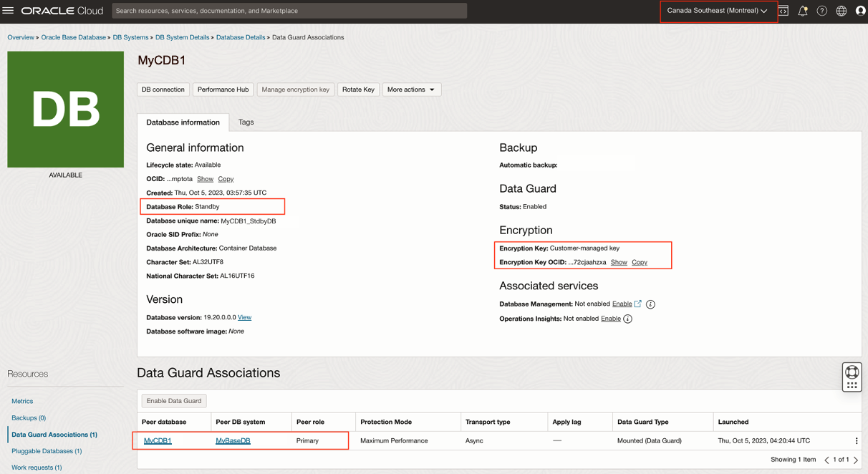Click the Rotate Key button
This screenshot has height=474, width=868.
358,90
